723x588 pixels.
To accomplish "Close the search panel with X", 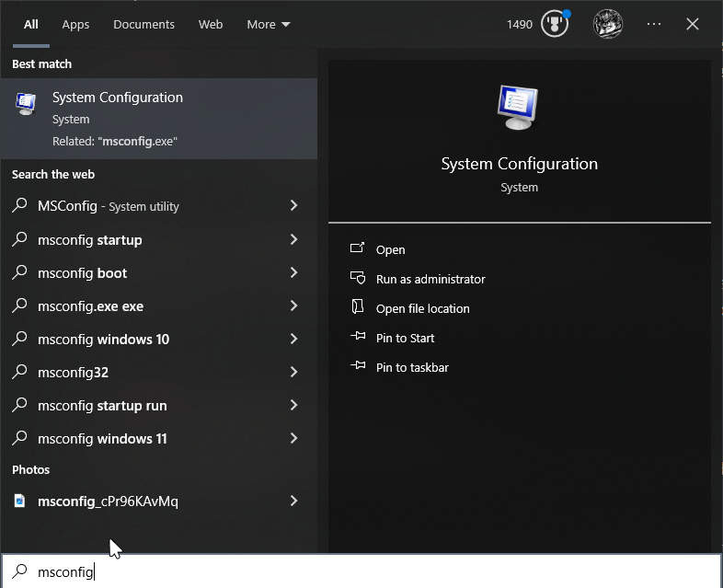I will coord(692,24).
